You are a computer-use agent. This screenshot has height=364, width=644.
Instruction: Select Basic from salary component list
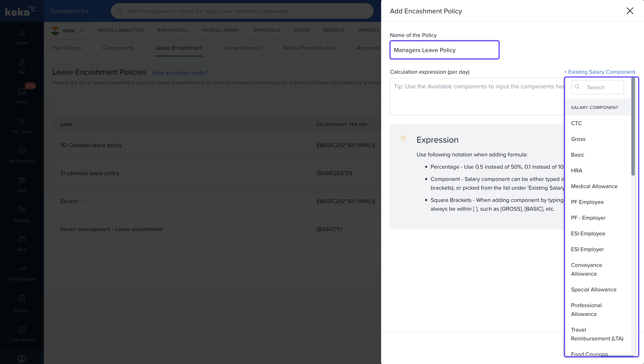pyautogui.click(x=577, y=155)
